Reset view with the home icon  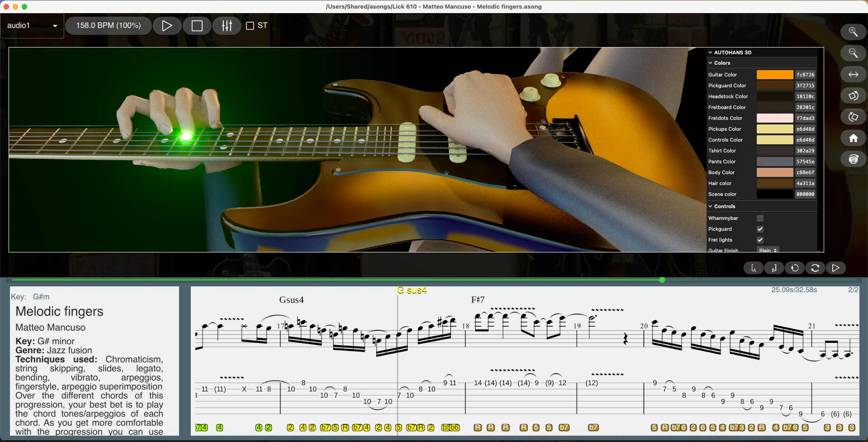[x=854, y=138]
